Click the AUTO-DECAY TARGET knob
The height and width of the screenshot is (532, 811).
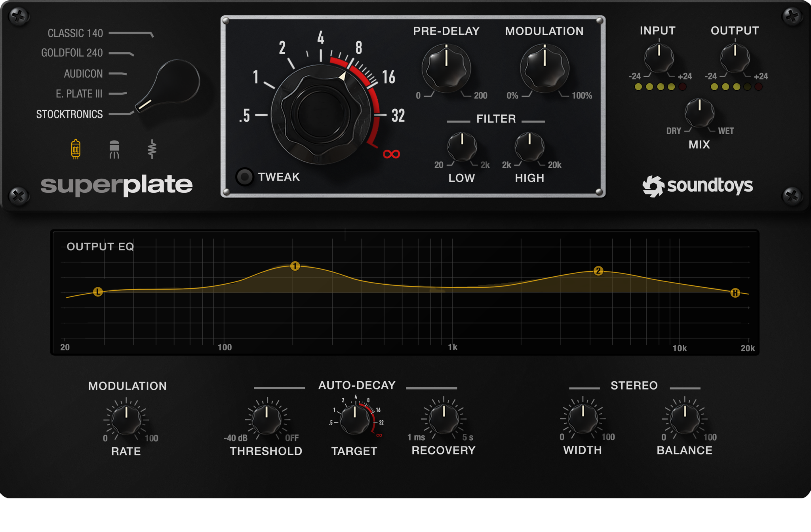[354, 420]
